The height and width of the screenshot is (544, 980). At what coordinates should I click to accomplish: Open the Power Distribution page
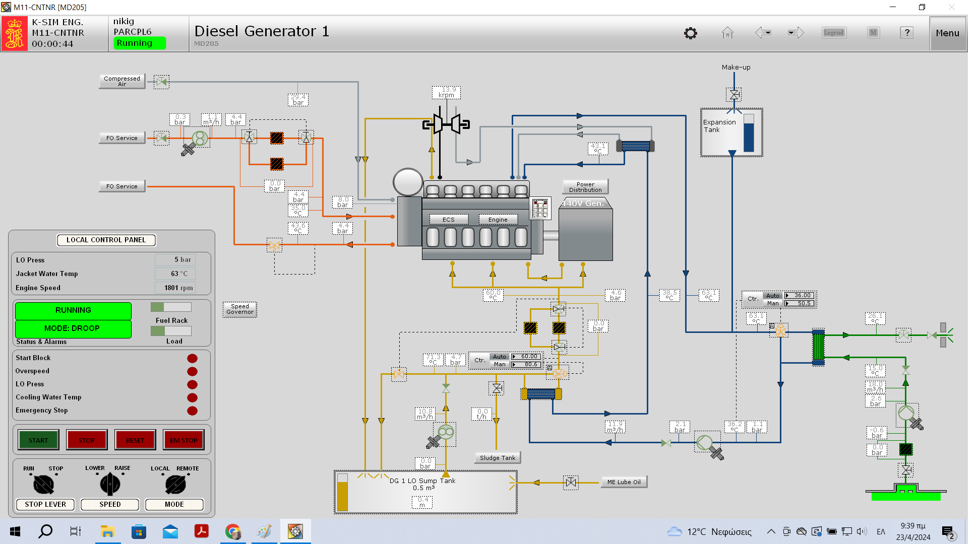[585, 187]
